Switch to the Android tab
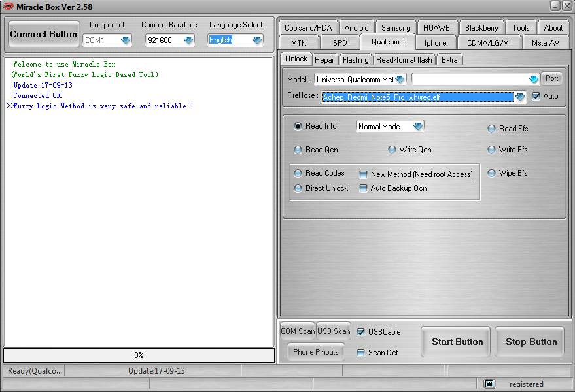575x392 pixels. pyautogui.click(x=356, y=28)
